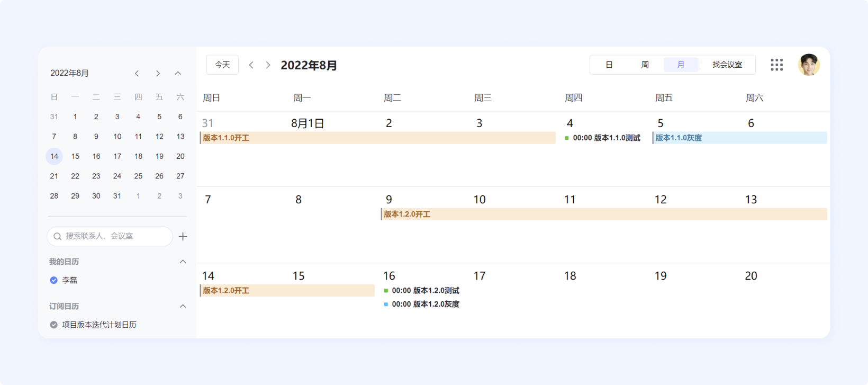Select the 月 month view tab
The height and width of the screenshot is (385, 868).
(681, 65)
